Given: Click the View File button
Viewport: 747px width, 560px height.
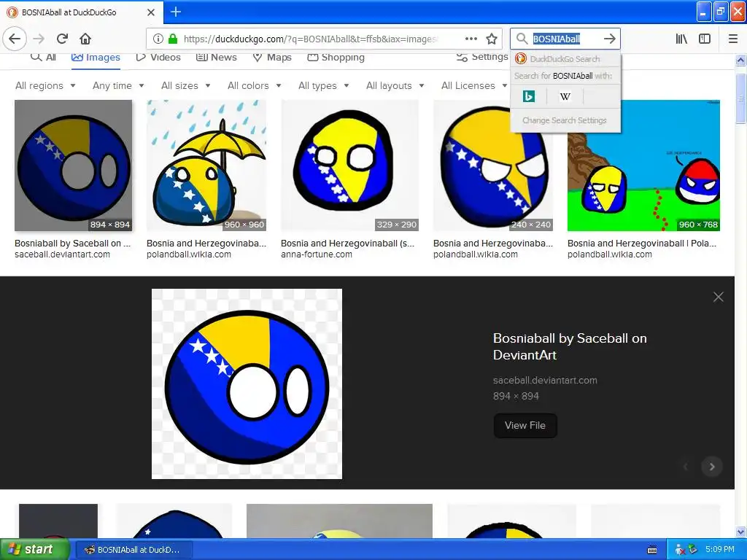Looking at the screenshot, I should pos(525,425).
